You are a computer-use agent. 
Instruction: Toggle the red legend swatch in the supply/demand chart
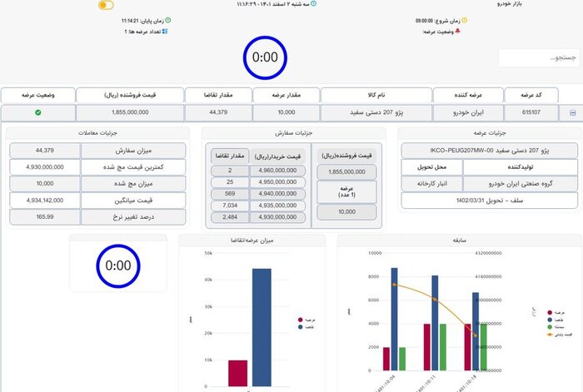301,320
